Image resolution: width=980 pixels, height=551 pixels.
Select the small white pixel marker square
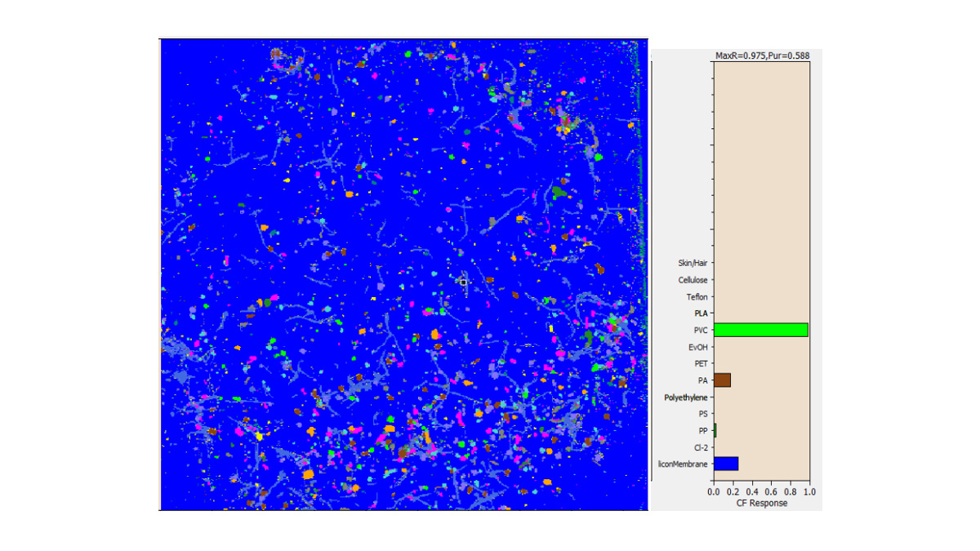coord(463,282)
